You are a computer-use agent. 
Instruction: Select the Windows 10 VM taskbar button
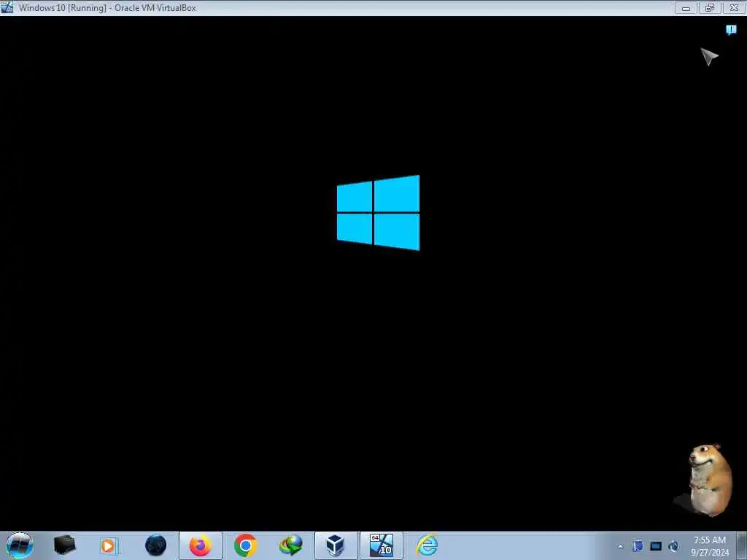point(381,545)
